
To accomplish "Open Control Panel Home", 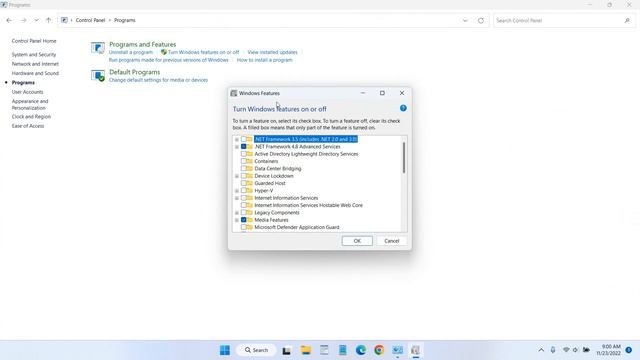I will click(x=34, y=41).
